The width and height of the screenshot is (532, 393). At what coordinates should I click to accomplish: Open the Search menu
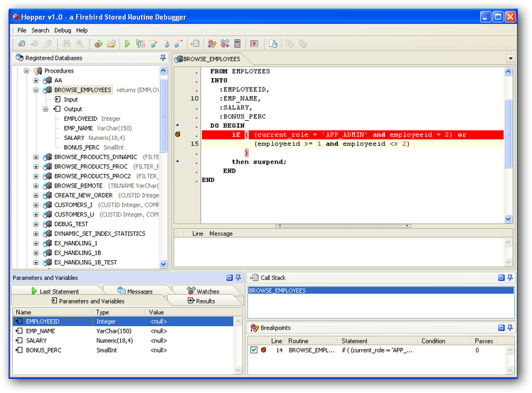41,30
